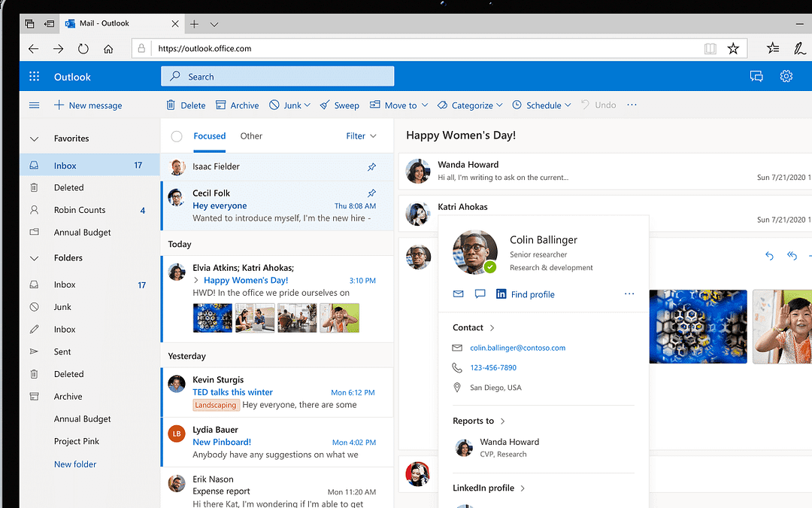Image resolution: width=812 pixels, height=508 pixels.
Task: Toggle select all messages circle
Action: pyautogui.click(x=177, y=136)
